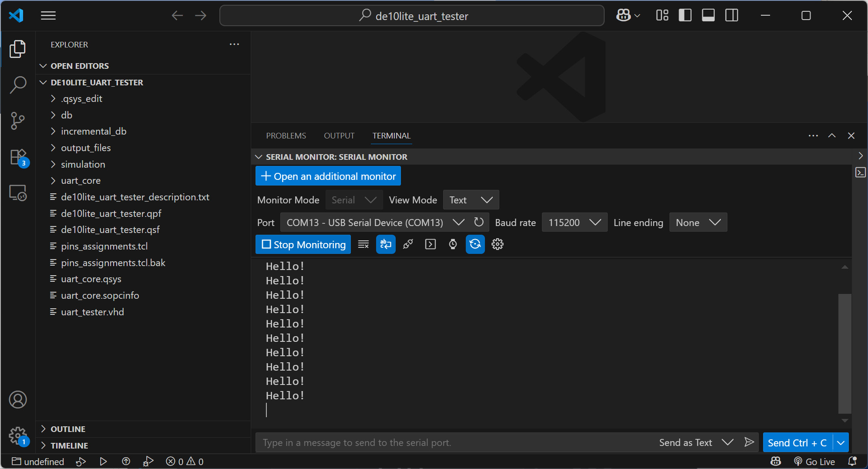Click the refresh ports icon
Screen dimensions: 868x469
[x=479, y=222]
